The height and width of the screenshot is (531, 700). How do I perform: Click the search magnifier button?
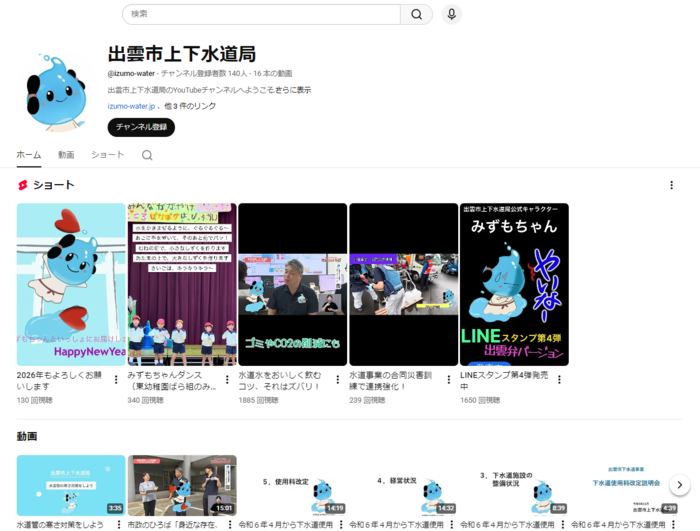tap(416, 14)
